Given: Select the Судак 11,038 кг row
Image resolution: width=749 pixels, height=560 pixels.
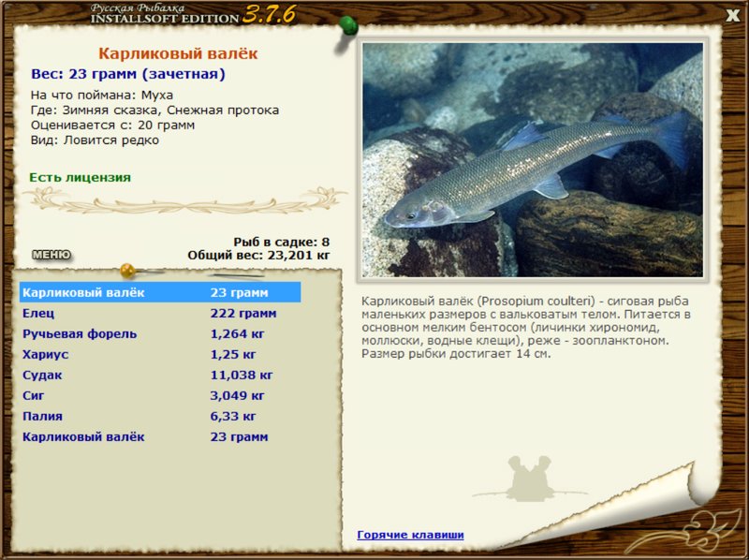Looking at the screenshot, I should click(x=160, y=376).
